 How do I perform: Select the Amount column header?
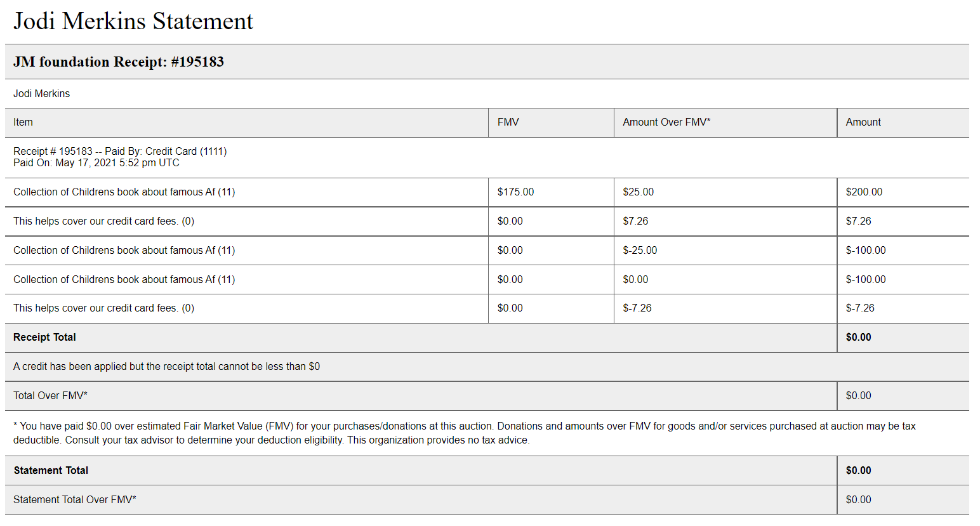pyautogui.click(x=863, y=122)
